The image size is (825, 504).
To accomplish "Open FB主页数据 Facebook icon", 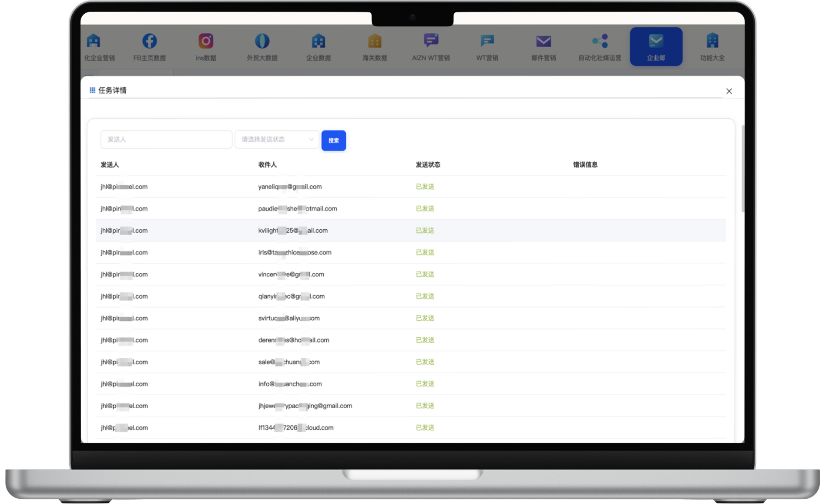I will tap(149, 41).
